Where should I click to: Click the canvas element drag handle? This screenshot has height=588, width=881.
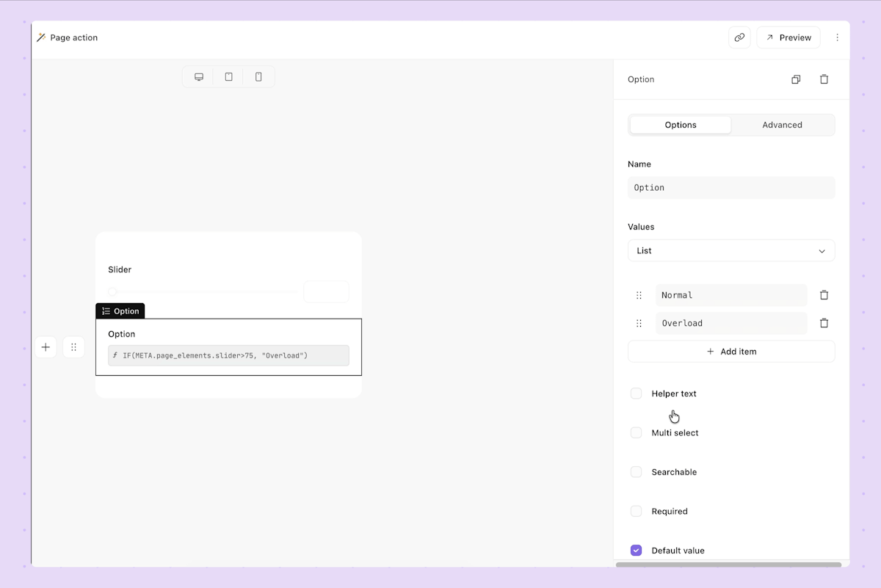73,347
